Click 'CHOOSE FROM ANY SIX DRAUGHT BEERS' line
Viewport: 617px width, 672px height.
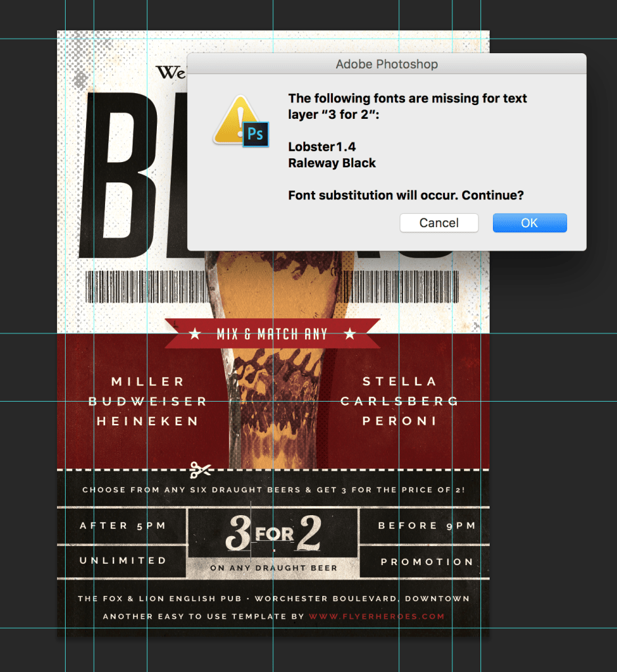[x=274, y=490]
